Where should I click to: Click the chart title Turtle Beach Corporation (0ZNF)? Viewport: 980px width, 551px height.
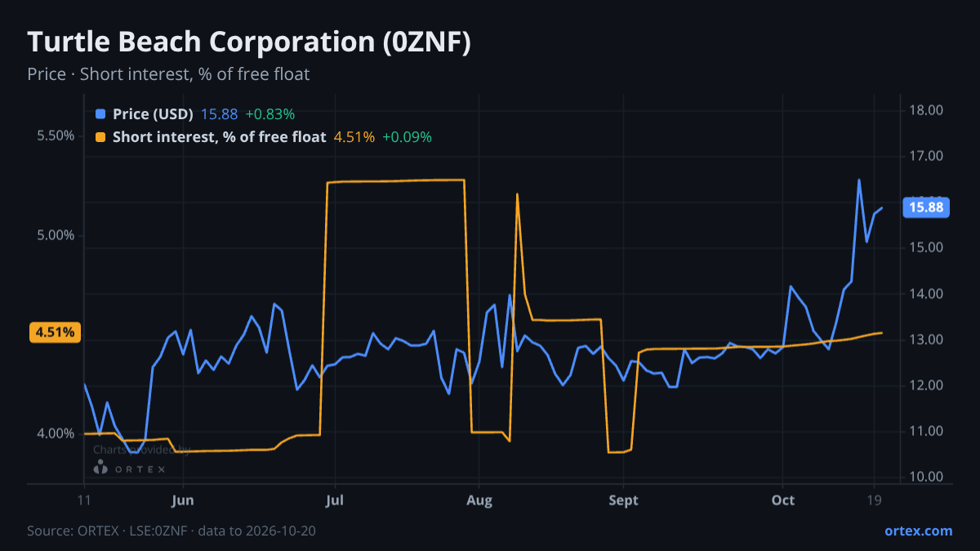click(249, 42)
